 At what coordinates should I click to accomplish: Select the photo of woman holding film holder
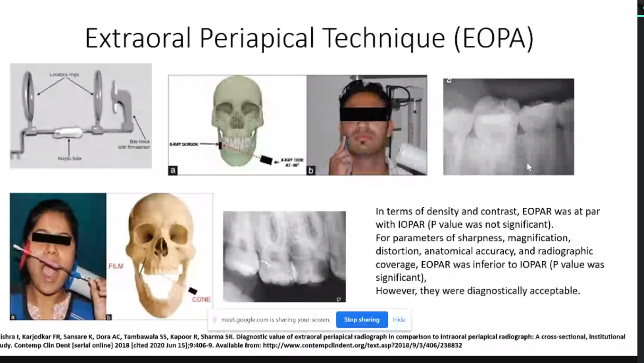tap(58, 256)
